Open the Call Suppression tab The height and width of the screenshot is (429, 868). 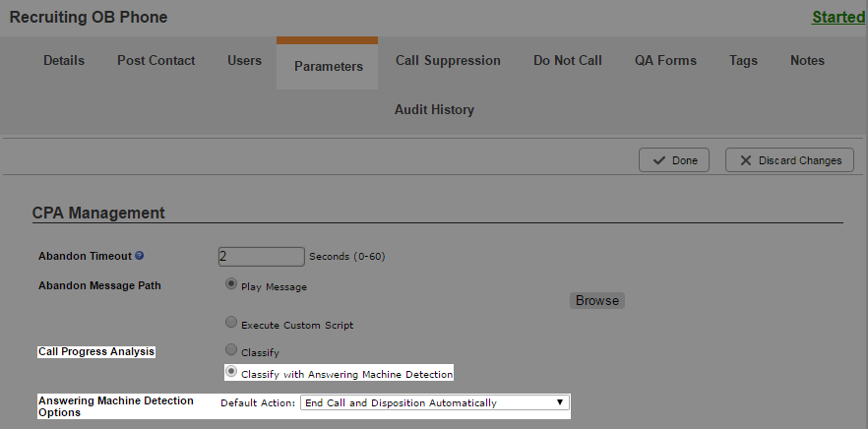point(448,60)
